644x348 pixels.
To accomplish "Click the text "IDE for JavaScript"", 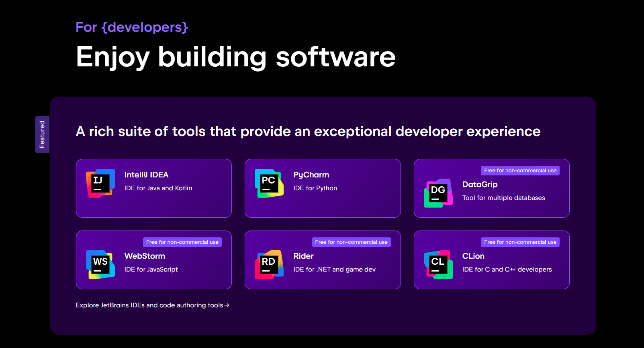I will [151, 270].
